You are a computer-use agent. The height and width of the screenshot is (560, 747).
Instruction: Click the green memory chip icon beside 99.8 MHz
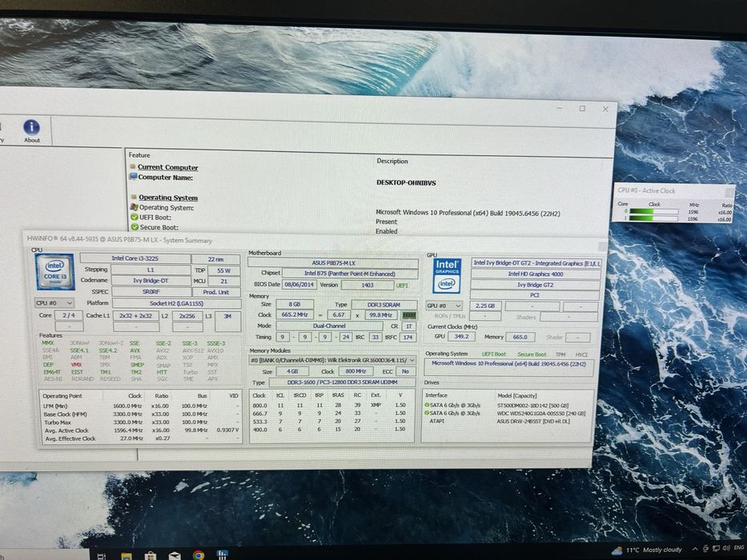tap(409, 315)
